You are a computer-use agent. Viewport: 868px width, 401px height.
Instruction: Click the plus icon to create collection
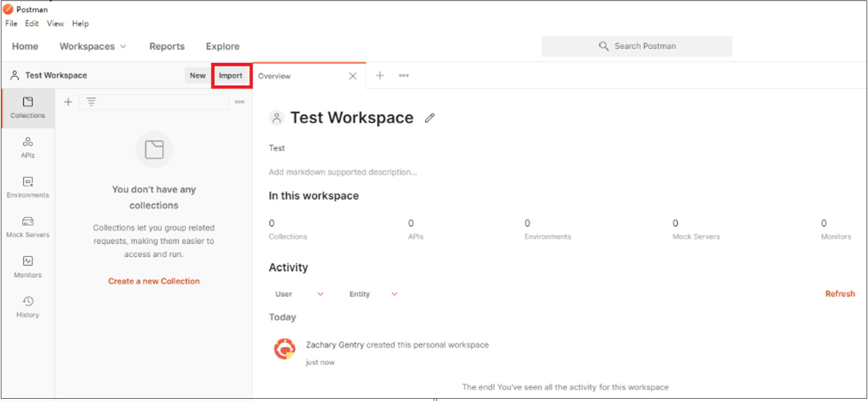(68, 102)
